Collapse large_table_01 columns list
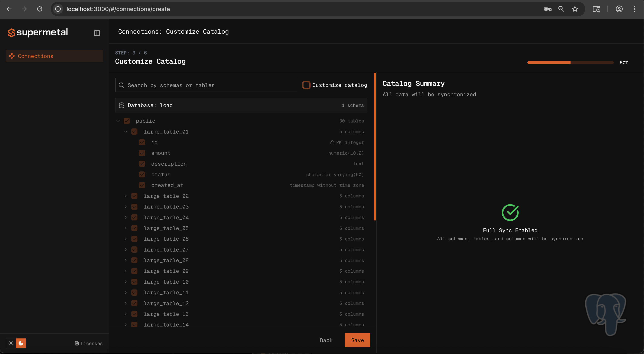This screenshot has width=644, height=354. (x=126, y=131)
